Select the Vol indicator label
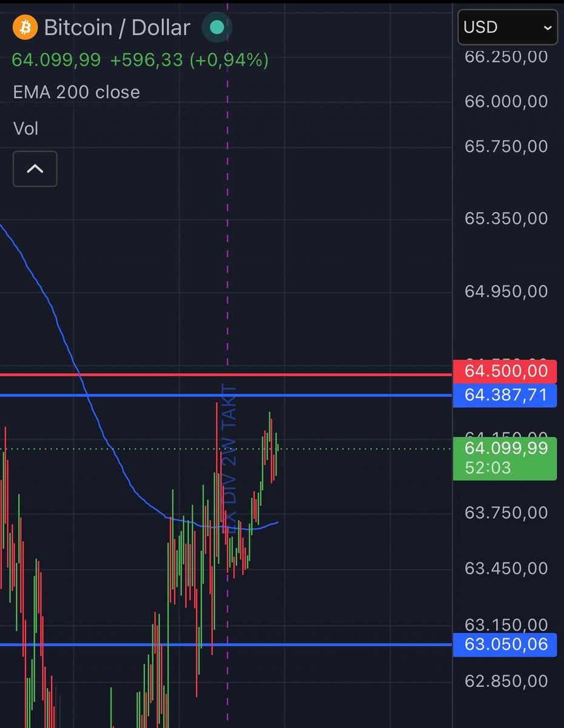The height and width of the screenshot is (728, 564). [25, 129]
